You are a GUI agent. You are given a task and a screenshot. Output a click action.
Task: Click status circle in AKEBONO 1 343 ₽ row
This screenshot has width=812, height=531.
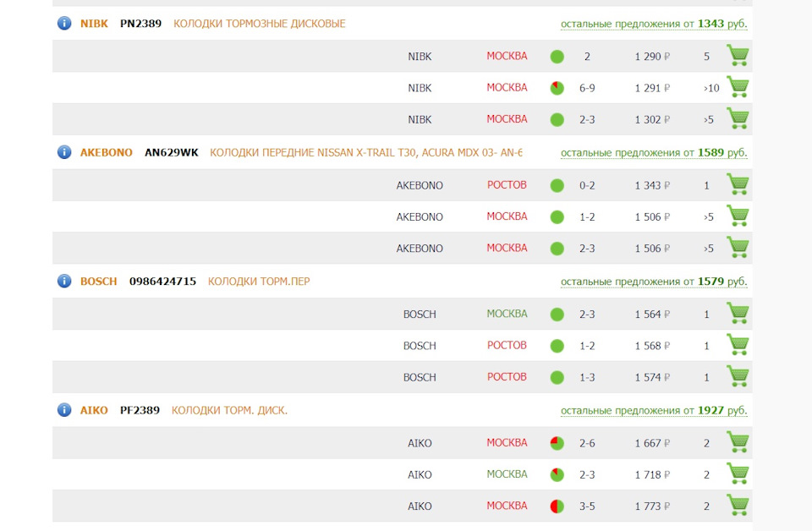pos(557,185)
